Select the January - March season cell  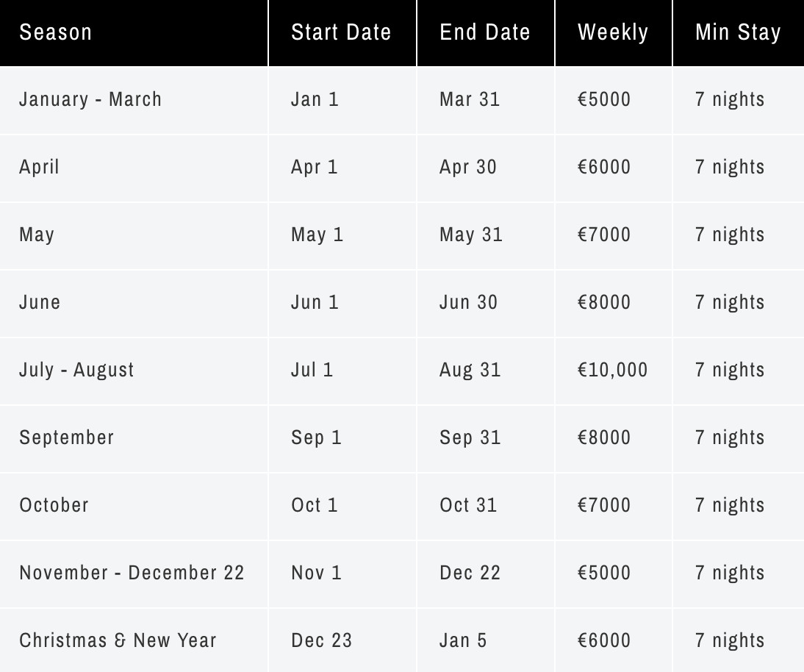pyautogui.click(x=90, y=99)
